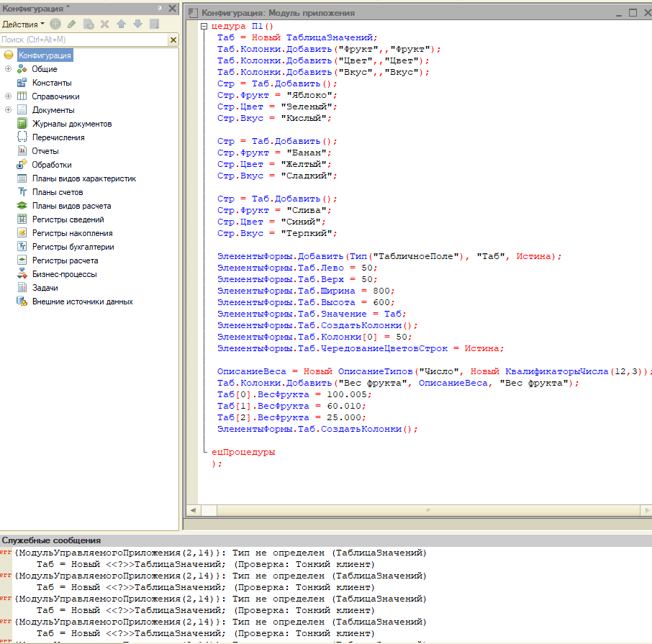652x644 pixels.
Task: Click the Edit pencil toolbar icon
Action: 71,24
